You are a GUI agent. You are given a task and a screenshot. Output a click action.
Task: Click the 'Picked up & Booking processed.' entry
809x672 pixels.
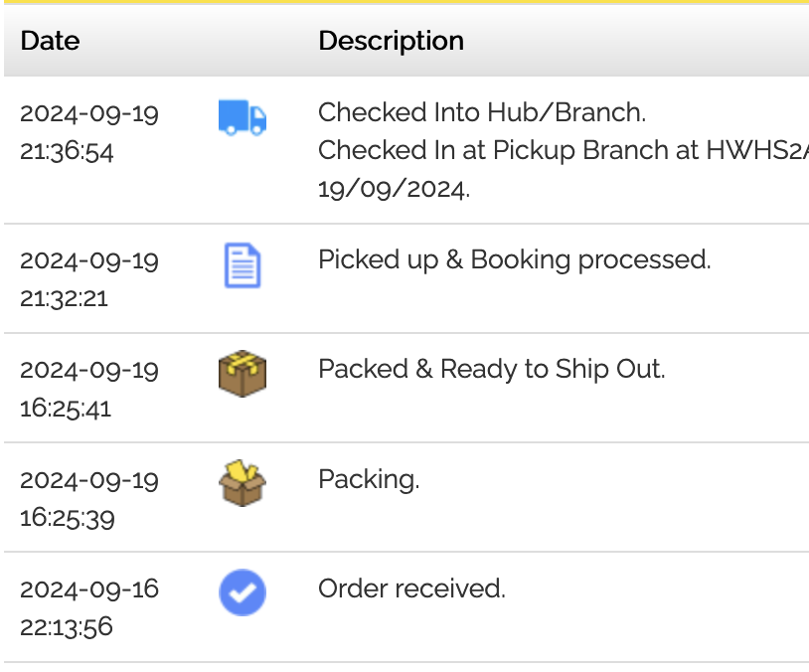click(515, 259)
